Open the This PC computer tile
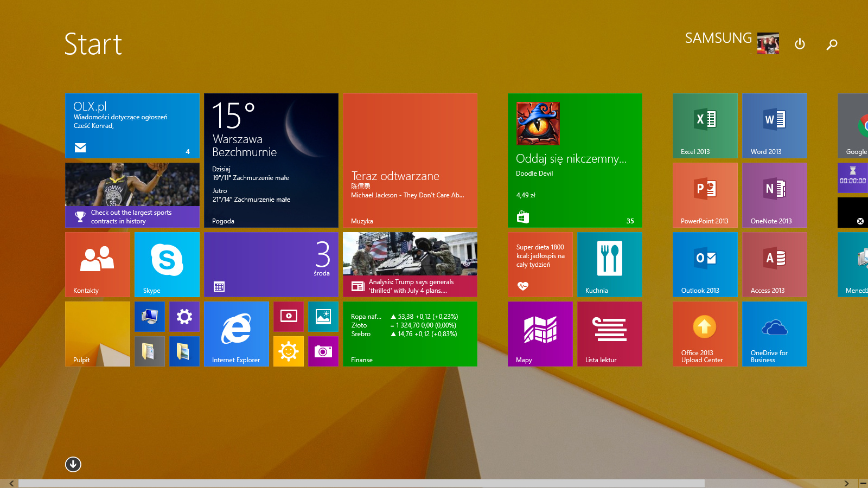Viewport: 868px width, 488px height. [x=150, y=317]
